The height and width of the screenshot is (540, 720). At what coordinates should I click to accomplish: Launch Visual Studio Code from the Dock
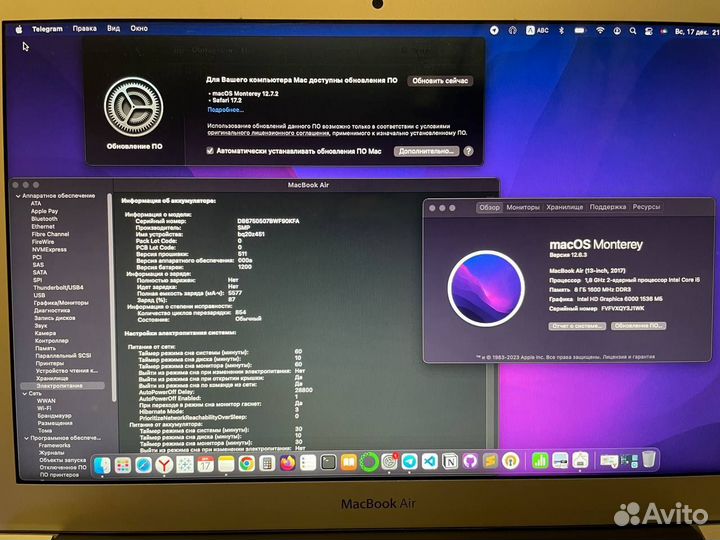click(430, 461)
